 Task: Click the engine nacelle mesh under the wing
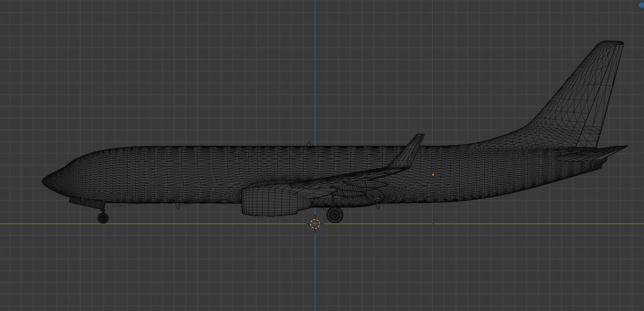pos(270,201)
